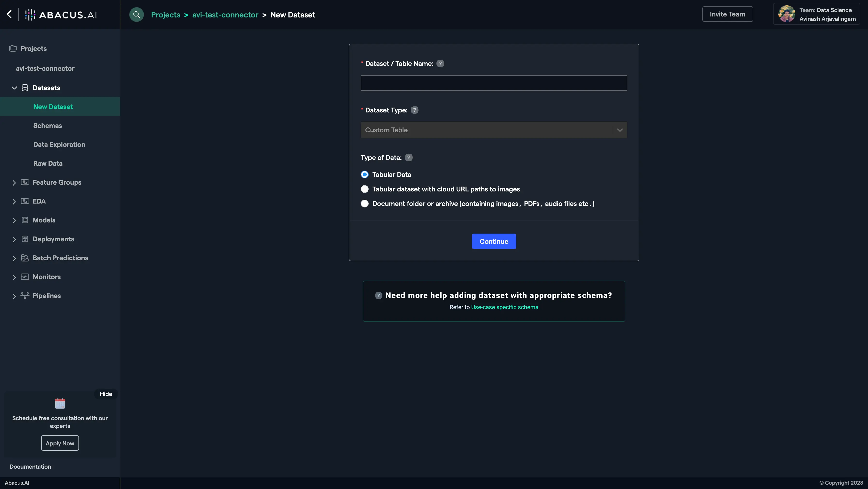868x489 pixels.
Task: Click the Continue button
Action: pyautogui.click(x=494, y=241)
